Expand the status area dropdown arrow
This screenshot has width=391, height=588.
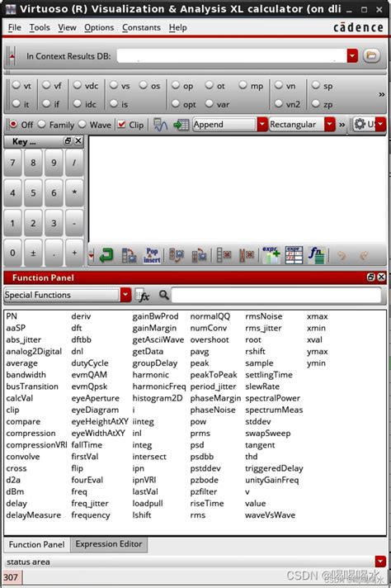click(x=380, y=562)
